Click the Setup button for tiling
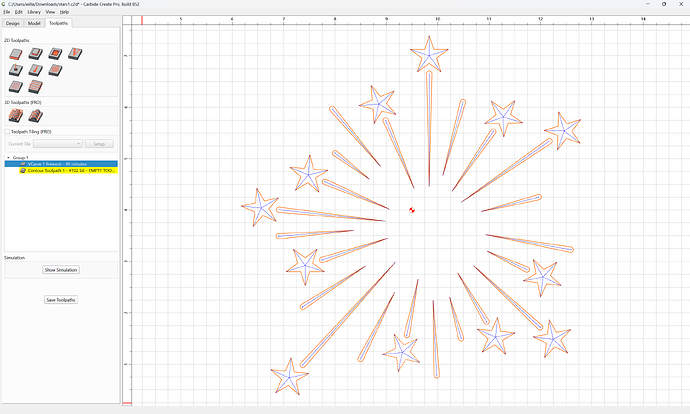This screenshot has width=690, height=414. tap(99, 144)
